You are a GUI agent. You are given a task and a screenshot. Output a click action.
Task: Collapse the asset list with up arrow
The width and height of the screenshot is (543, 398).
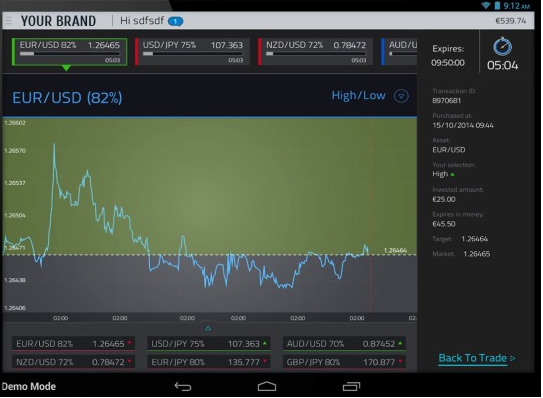coord(208,327)
